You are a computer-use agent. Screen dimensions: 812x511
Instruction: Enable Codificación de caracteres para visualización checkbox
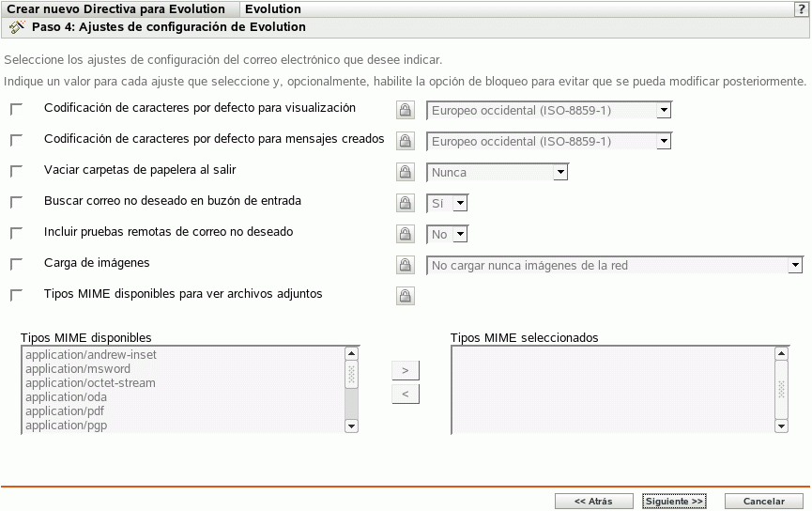[17, 109]
